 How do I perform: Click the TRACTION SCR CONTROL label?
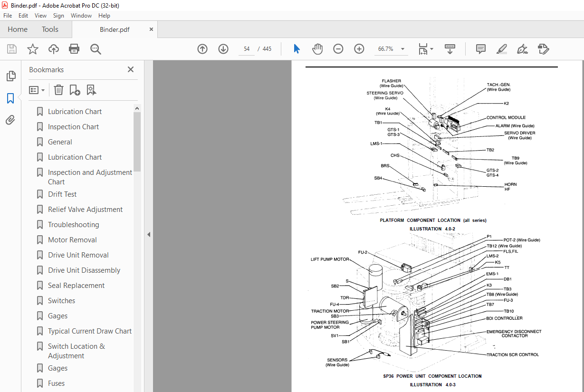[x=513, y=354]
